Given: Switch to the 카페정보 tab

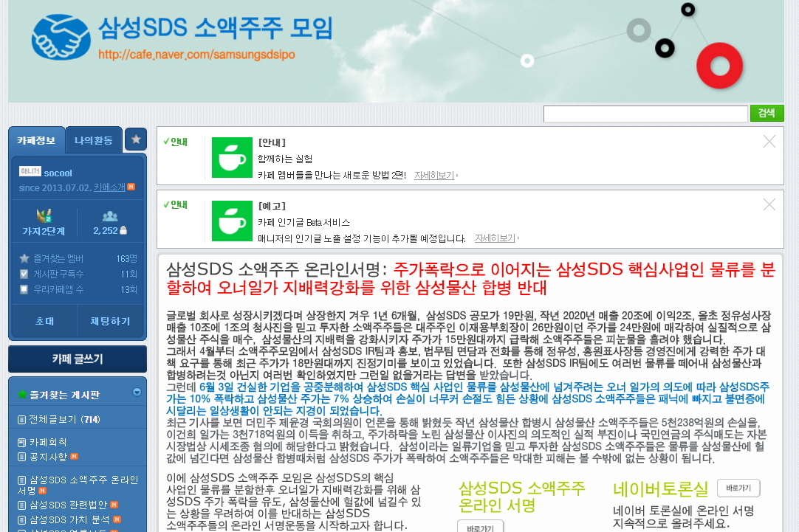Looking at the screenshot, I should [36, 140].
